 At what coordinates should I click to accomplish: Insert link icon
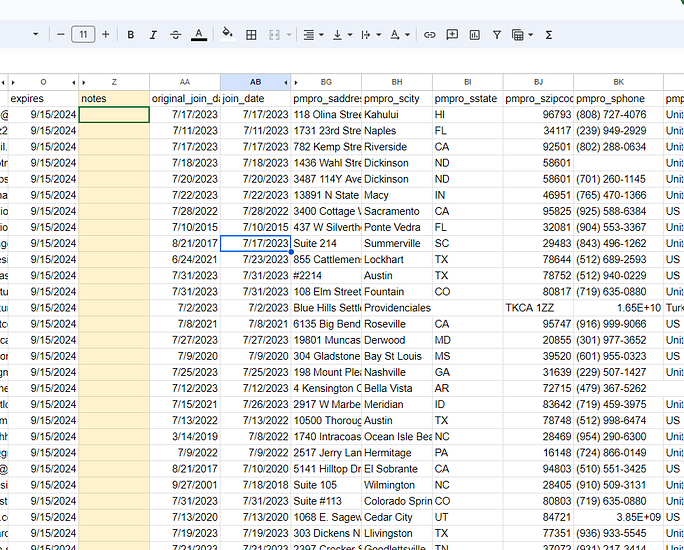[x=430, y=35]
